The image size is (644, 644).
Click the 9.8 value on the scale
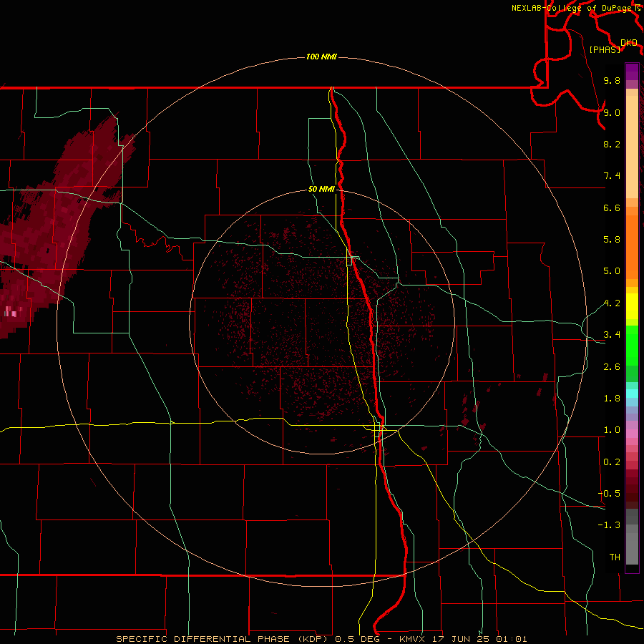coord(612,80)
